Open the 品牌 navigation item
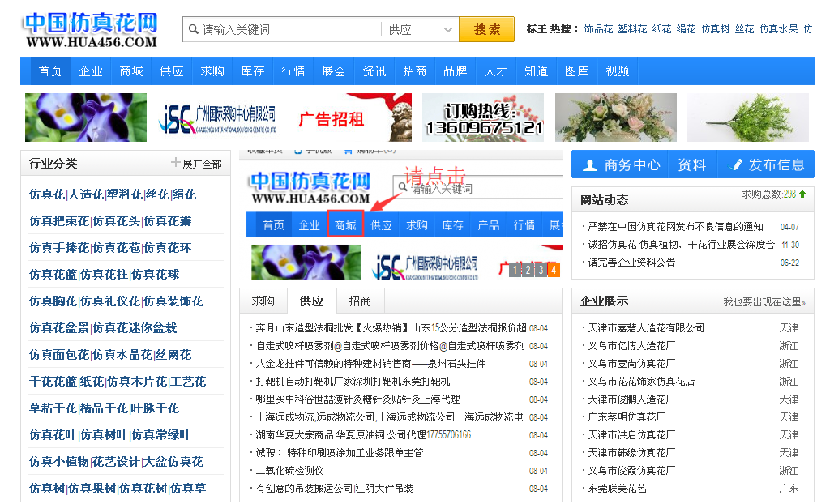 456,70
